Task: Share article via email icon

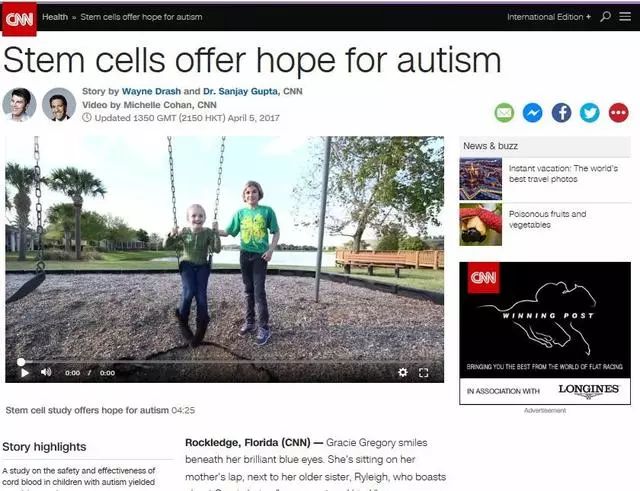Action: click(504, 113)
